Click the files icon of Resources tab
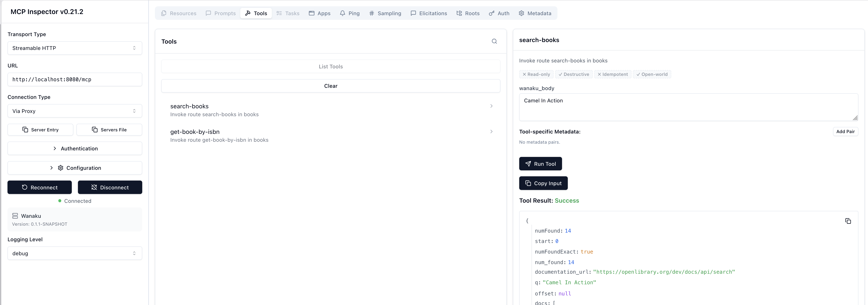868x305 pixels. (x=164, y=13)
